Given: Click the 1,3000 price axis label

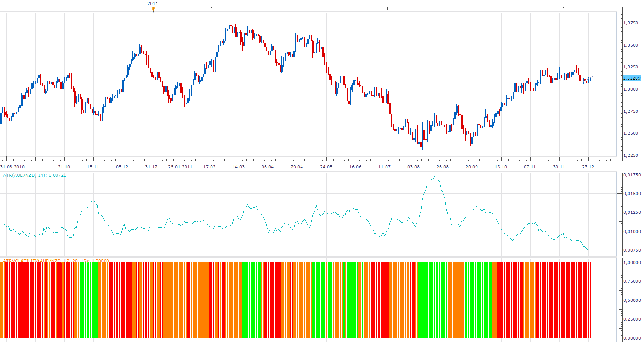Looking at the screenshot, I should (631, 89).
